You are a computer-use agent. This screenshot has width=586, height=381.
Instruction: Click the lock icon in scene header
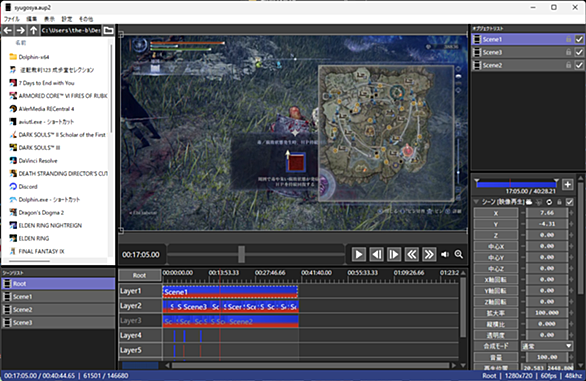pos(559,202)
